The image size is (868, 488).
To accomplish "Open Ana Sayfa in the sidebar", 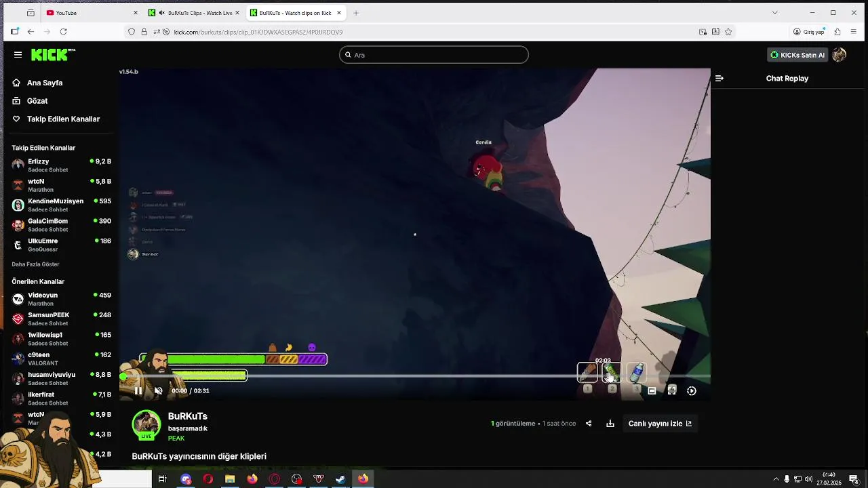I will (45, 83).
